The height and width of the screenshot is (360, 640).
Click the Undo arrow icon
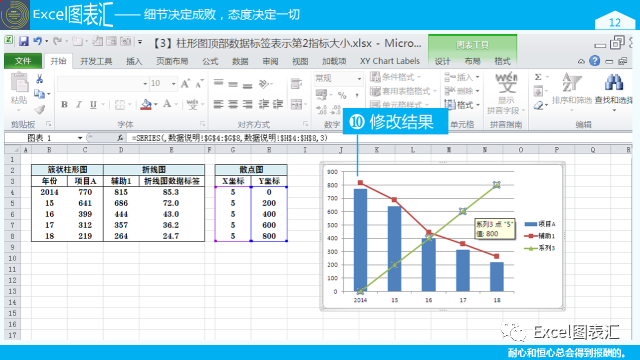click(x=38, y=41)
